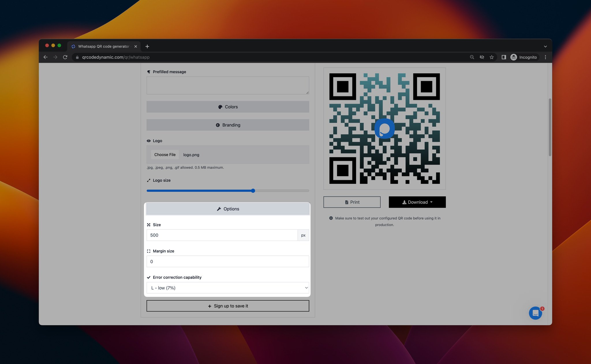The image size is (591, 364).
Task: Click inside the Prefilled message text area
Action: click(x=228, y=85)
